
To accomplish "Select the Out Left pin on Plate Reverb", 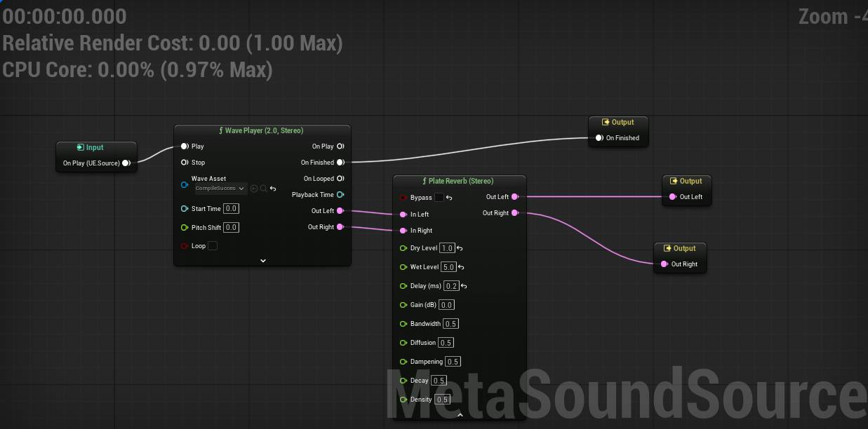I will (x=516, y=197).
